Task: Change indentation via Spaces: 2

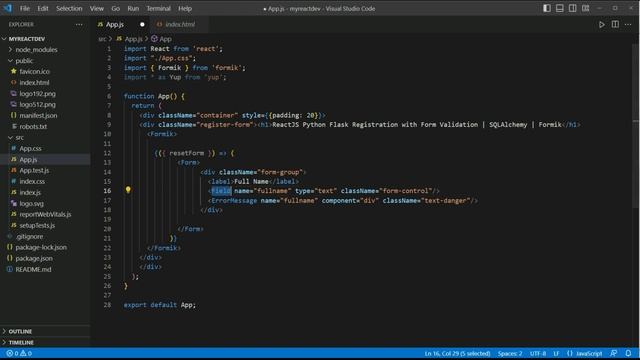Action: pyautogui.click(x=510, y=353)
